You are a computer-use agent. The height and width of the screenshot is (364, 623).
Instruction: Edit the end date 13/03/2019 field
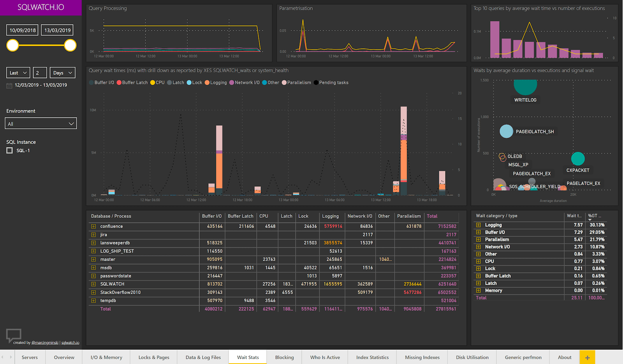pyautogui.click(x=58, y=30)
